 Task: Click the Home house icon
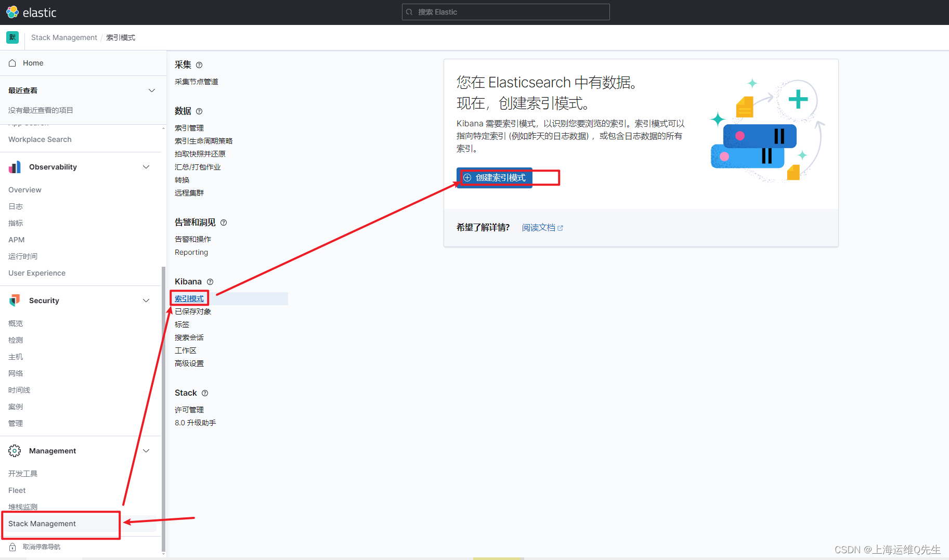click(12, 63)
